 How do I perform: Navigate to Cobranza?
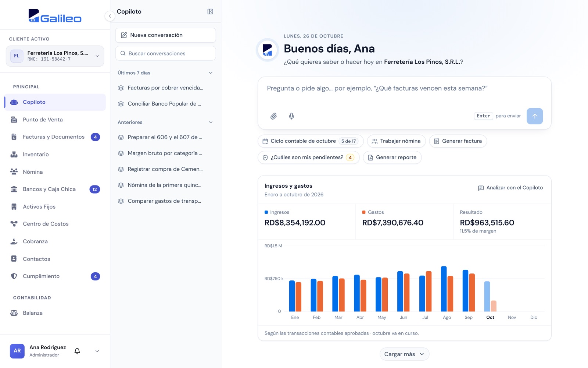click(x=55, y=241)
